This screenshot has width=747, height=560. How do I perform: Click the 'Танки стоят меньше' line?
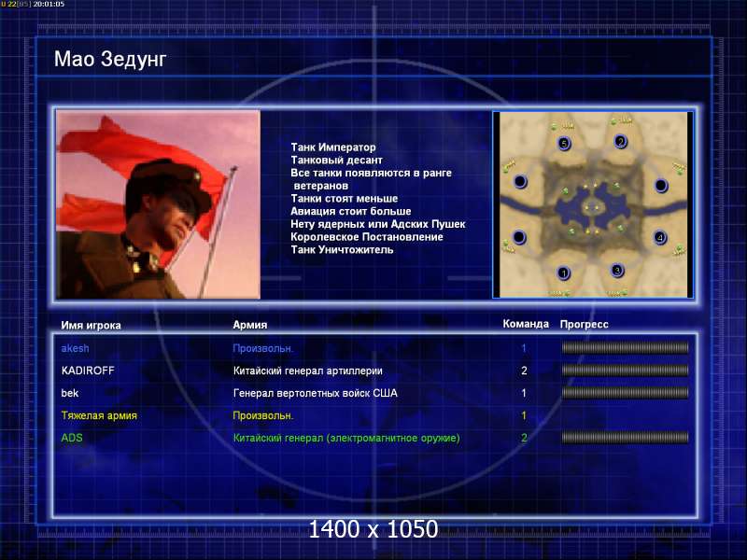pos(344,198)
